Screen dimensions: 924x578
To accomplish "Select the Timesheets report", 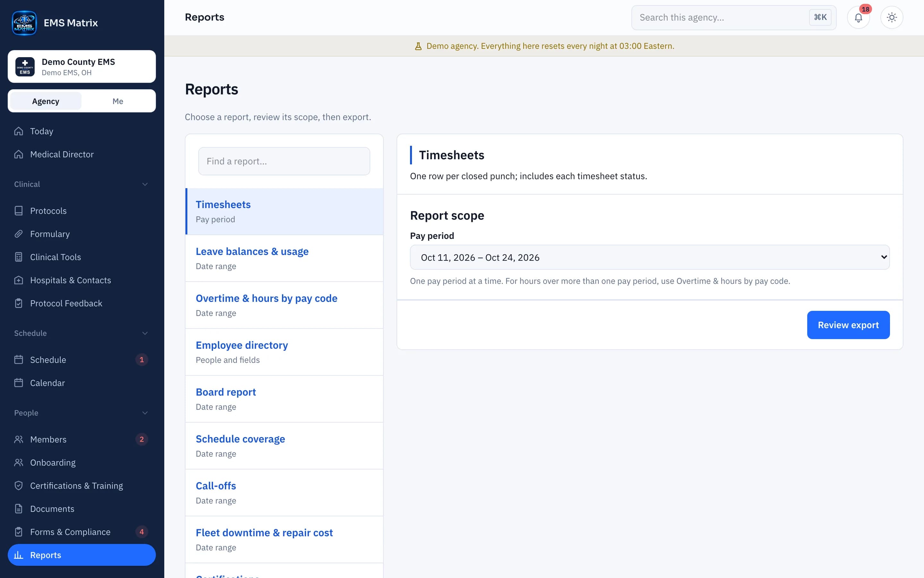I will coord(285,211).
